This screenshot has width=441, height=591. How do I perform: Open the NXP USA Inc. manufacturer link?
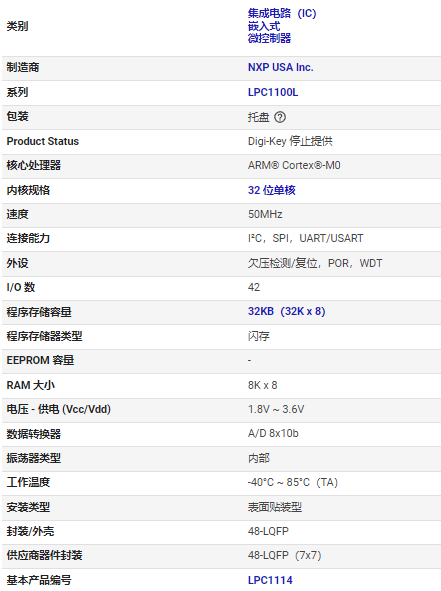pyautogui.click(x=280, y=67)
